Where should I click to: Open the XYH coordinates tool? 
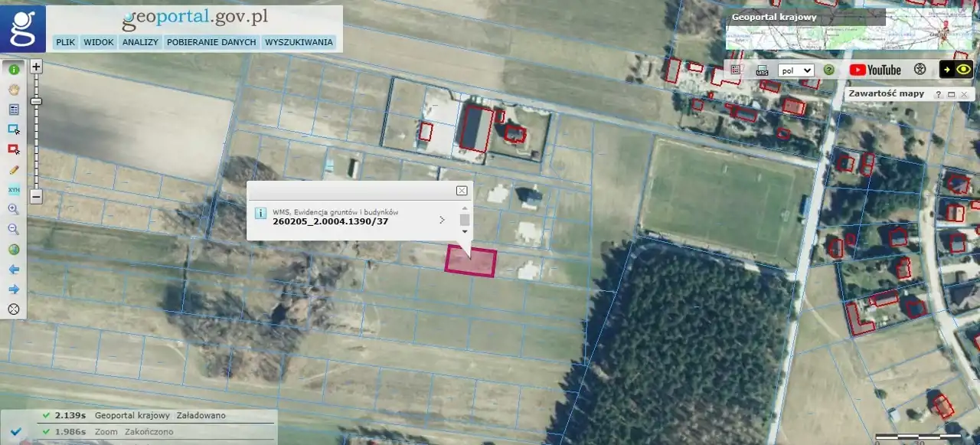click(x=13, y=189)
